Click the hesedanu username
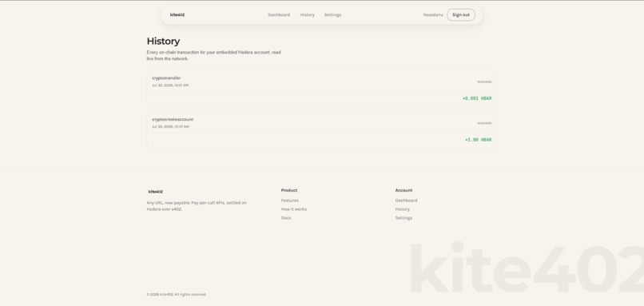The image size is (644, 306). tap(433, 15)
